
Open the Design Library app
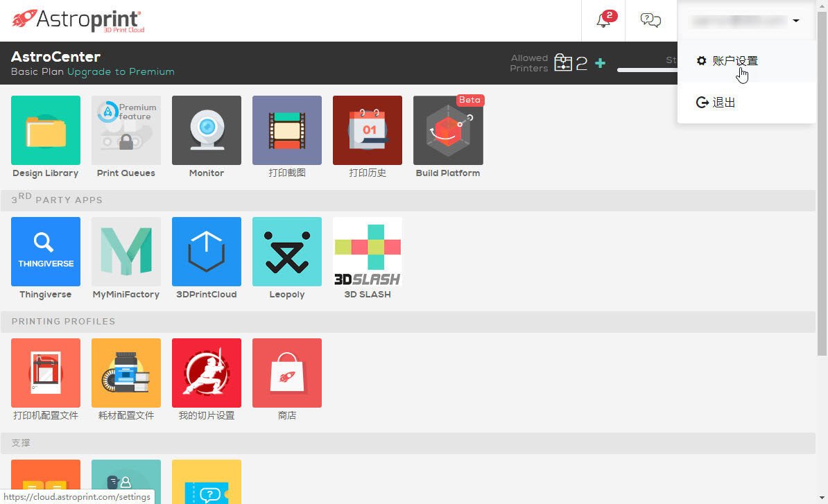click(45, 130)
